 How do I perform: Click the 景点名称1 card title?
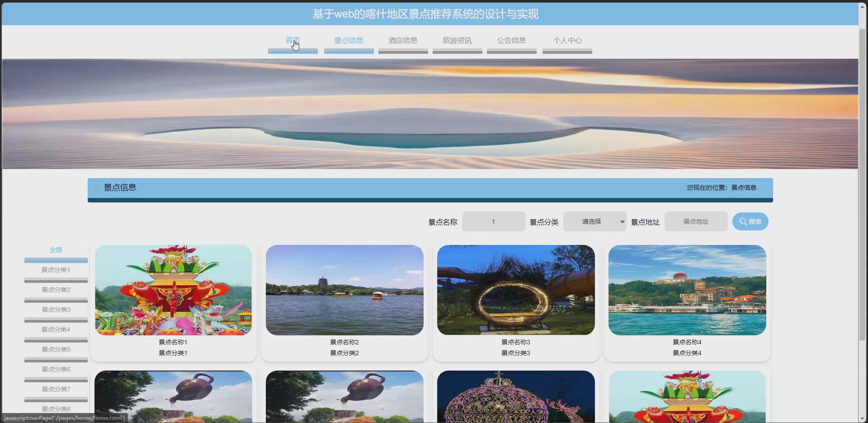173,342
